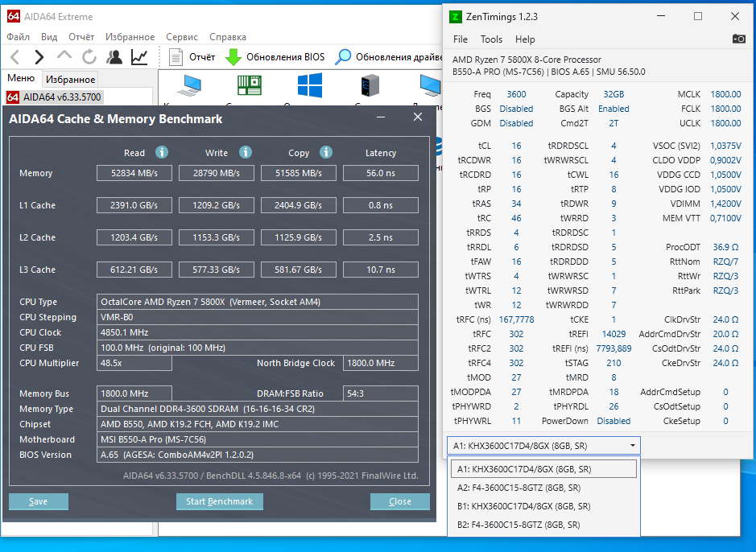This screenshot has width=756, height=552.
Task: Open the Server category icon in AIDA64
Action: coord(370,86)
